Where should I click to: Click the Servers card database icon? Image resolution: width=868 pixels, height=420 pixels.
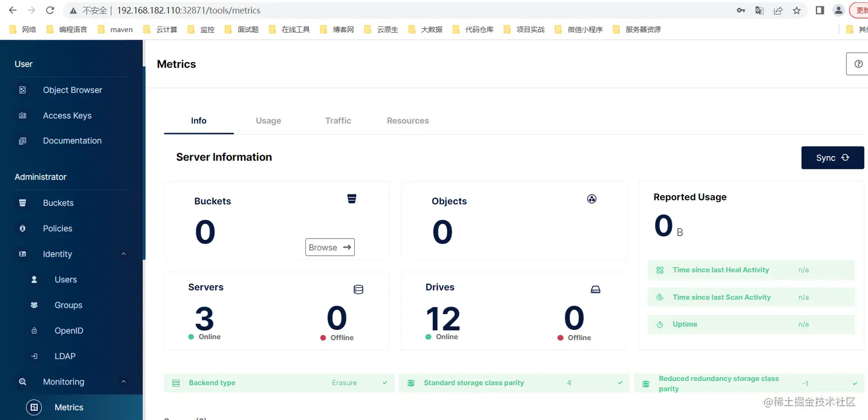358,290
